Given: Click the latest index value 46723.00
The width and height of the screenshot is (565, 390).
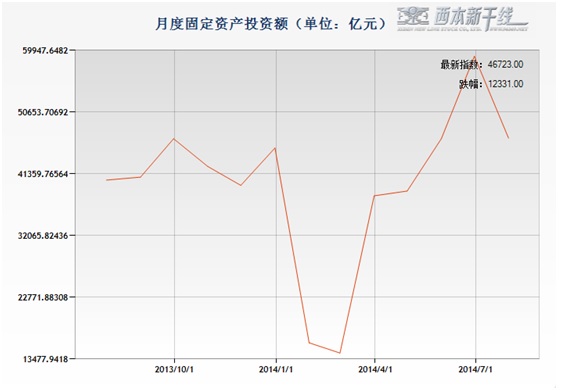Looking at the screenshot, I should (x=505, y=65).
